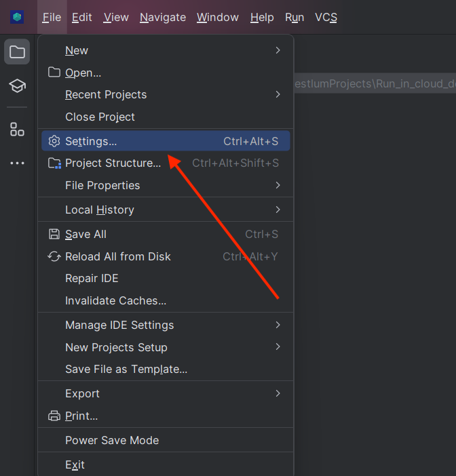Open the VCS menu

[326, 18]
